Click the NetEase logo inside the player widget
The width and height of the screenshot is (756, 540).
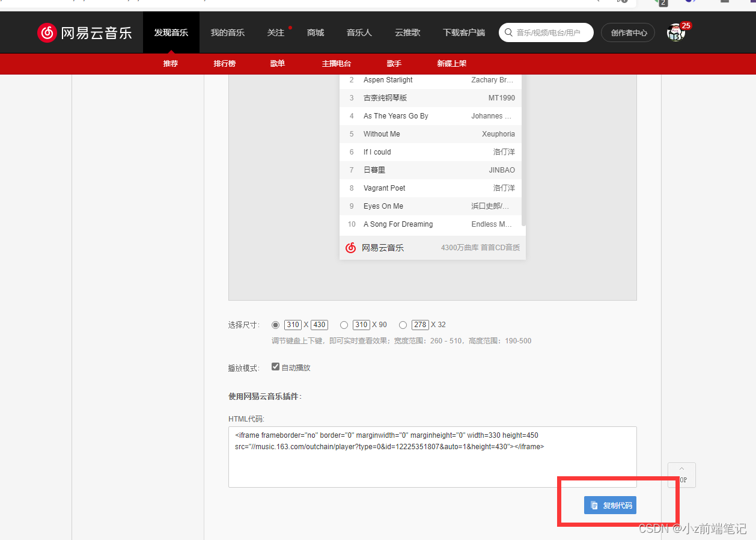350,247
